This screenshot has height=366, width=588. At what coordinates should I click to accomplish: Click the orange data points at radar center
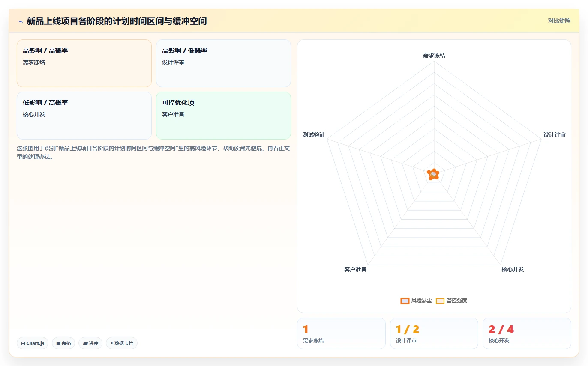434,174
